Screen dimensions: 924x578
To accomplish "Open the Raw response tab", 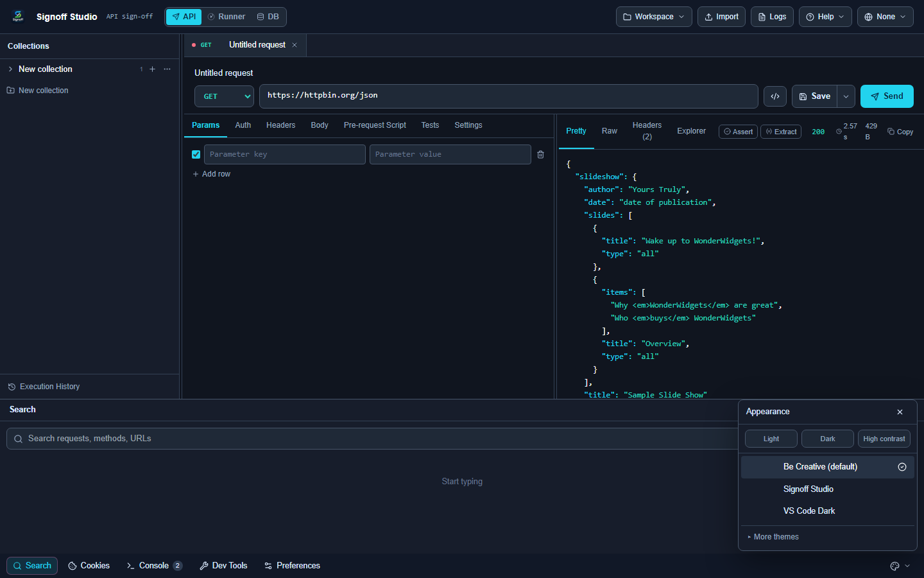I will 610,131.
